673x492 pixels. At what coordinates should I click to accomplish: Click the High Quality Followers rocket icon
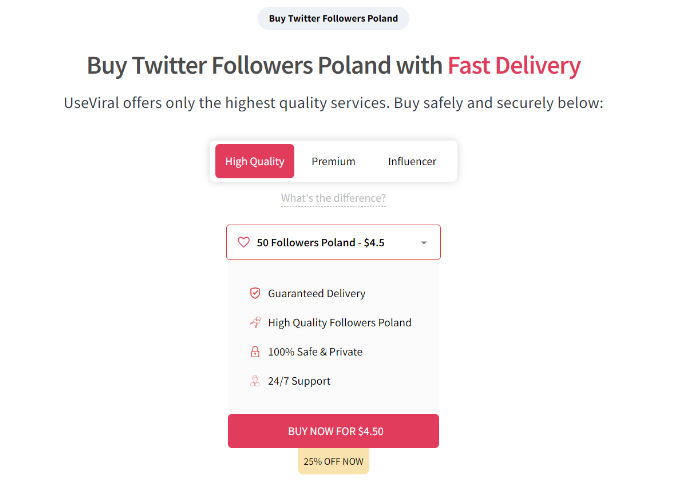pos(255,322)
